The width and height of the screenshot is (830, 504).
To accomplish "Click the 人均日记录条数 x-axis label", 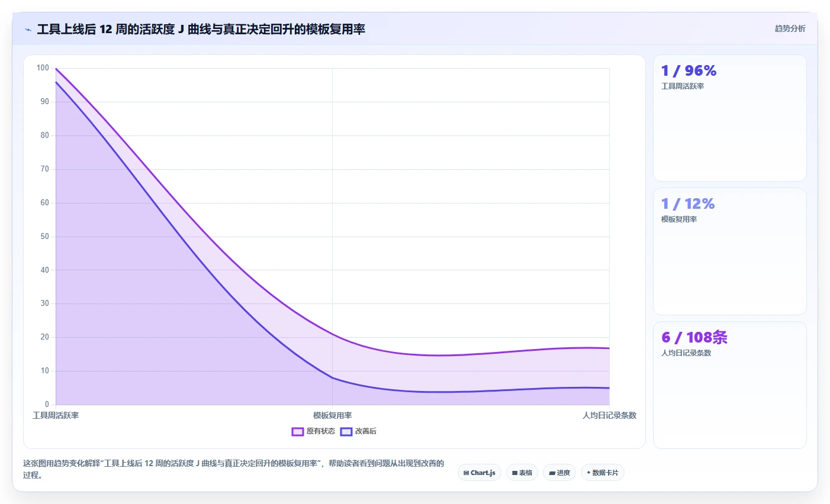I will point(609,415).
